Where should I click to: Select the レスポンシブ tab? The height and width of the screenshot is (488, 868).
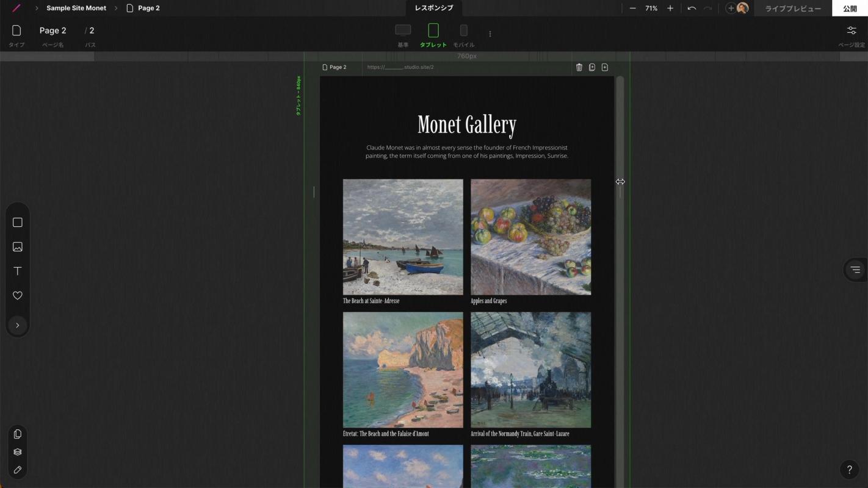[434, 8]
